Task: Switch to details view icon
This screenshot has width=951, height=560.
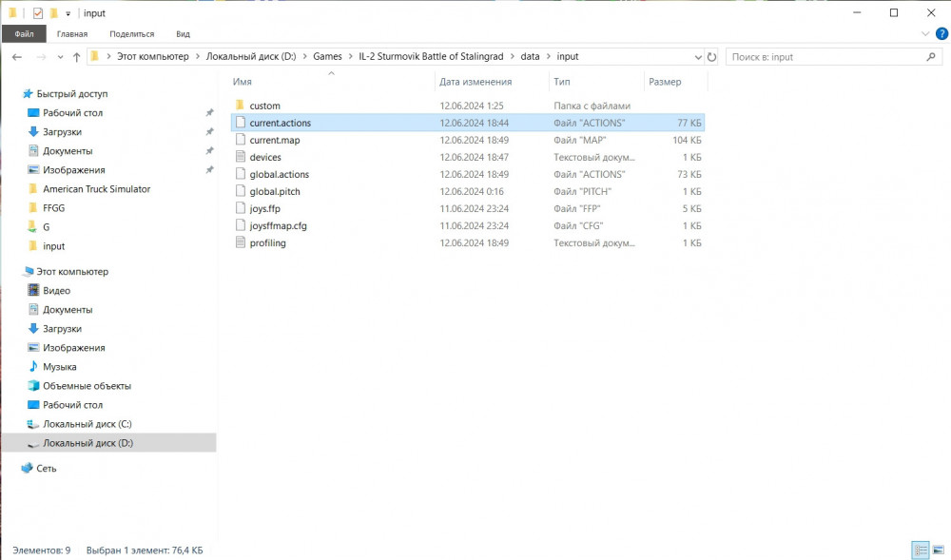Action: pyautogui.click(x=921, y=550)
